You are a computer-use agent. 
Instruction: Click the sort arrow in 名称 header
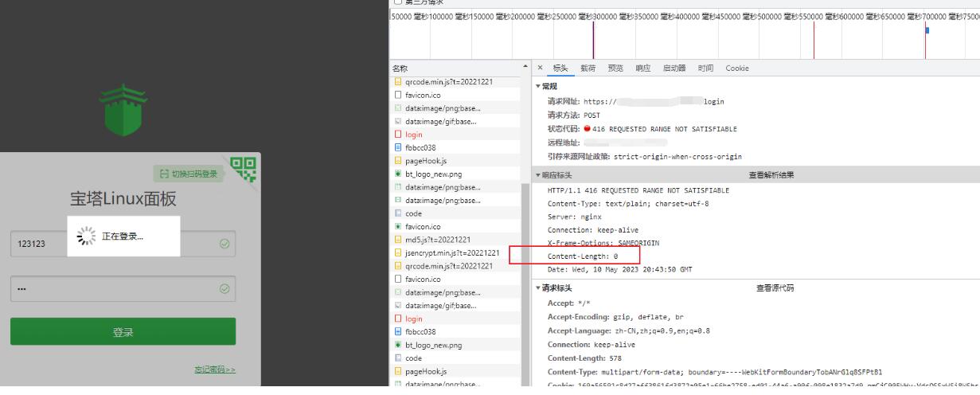click(525, 66)
